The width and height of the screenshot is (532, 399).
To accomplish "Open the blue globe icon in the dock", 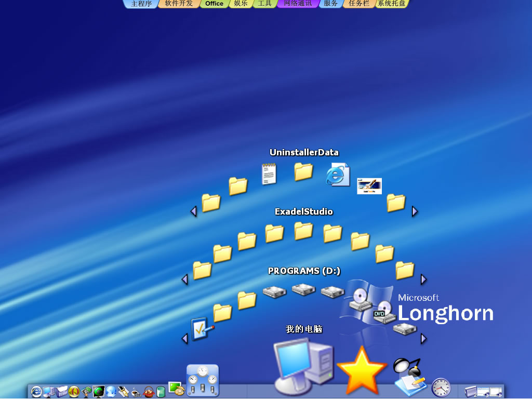I will coord(111,392).
